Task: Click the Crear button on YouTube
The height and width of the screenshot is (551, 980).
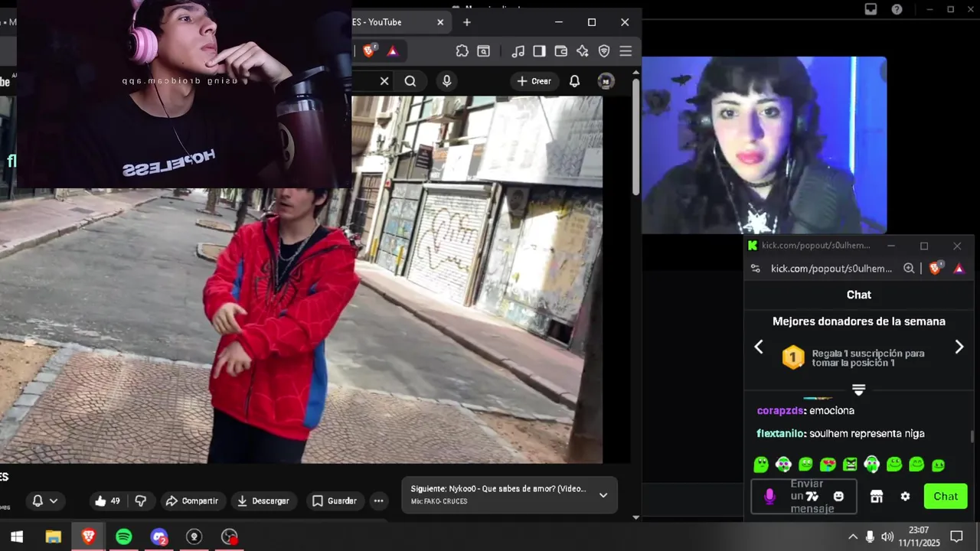Action: tap(534, 81)
